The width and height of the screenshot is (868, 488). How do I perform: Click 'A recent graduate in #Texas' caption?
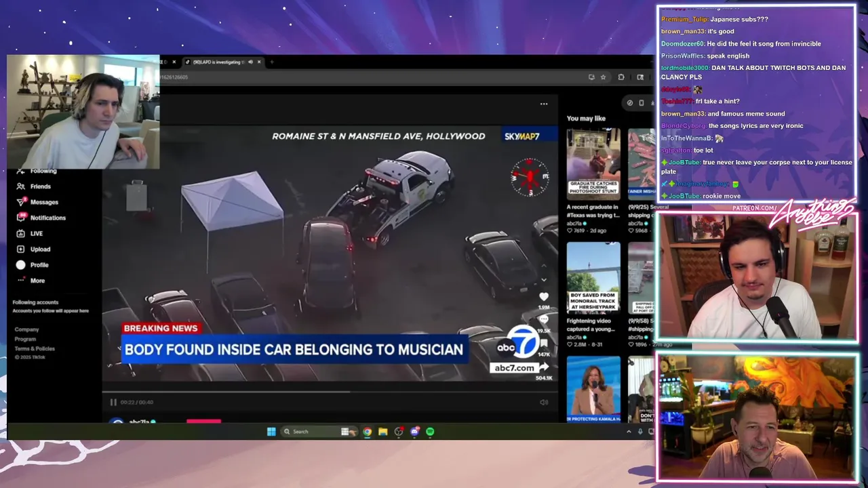tap(593, 211)
